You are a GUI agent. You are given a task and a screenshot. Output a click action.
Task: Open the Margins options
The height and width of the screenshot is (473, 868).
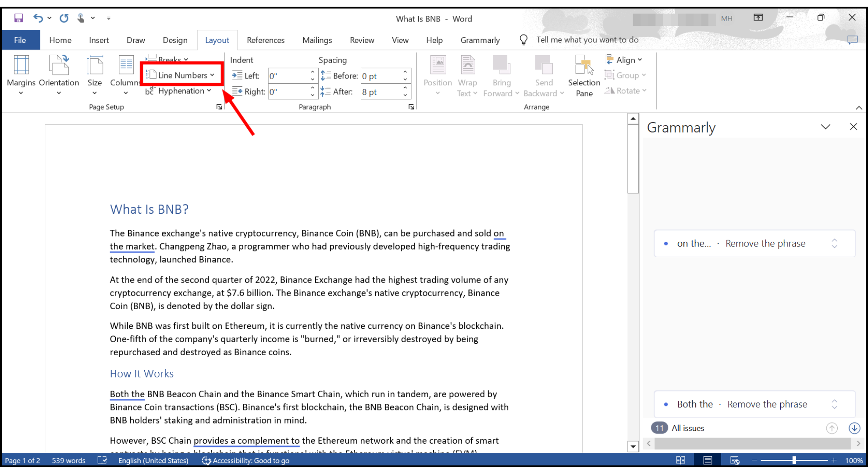tap(21, 75)
